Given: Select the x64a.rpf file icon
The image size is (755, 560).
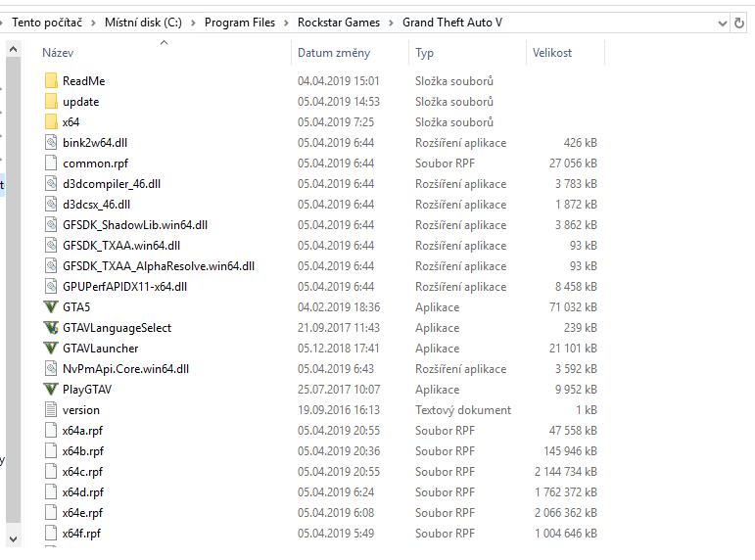Looking at the screenshot, I should (x=51, y=431).
